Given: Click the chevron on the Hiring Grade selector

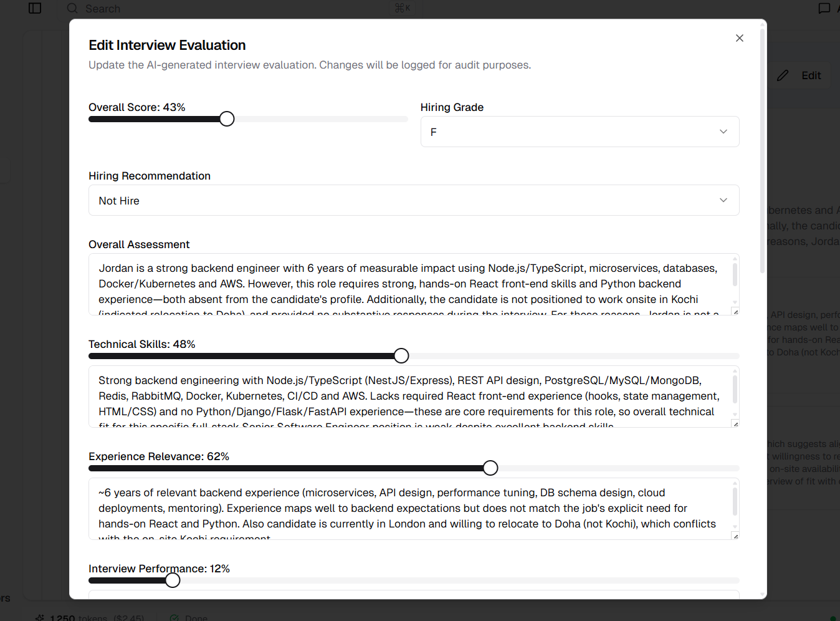Looking at the screenshot, I should click(x=723, y=132).
